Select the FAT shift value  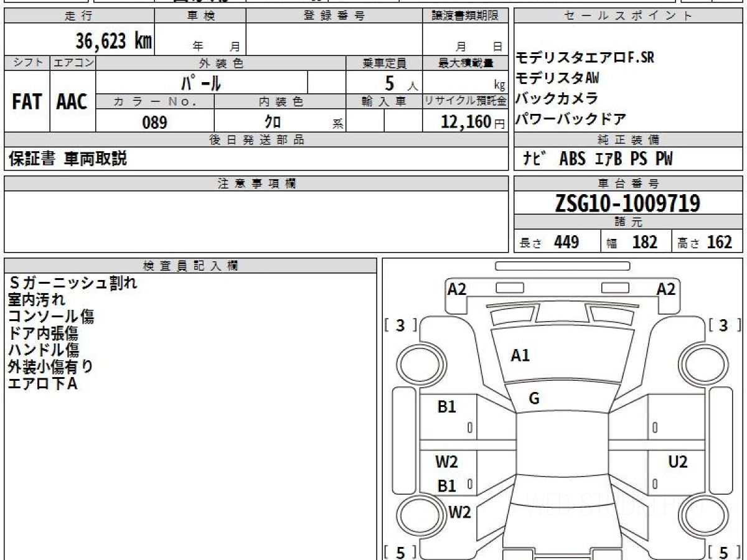27,102
